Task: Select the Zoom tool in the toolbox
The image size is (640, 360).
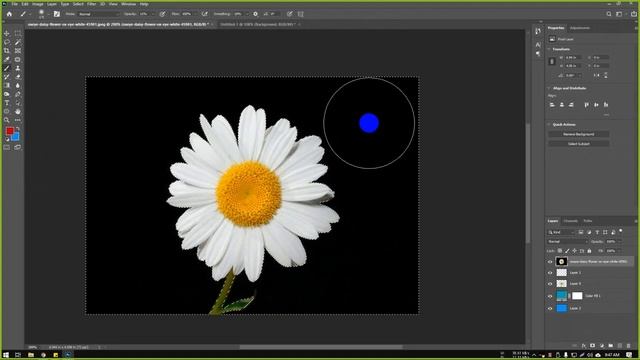Action: click(x=7, y=120)
